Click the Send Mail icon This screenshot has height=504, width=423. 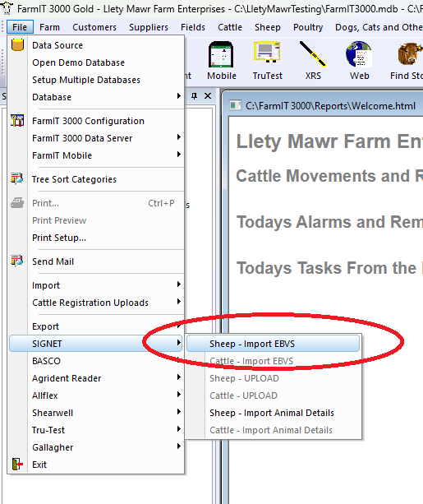(17, 261)
